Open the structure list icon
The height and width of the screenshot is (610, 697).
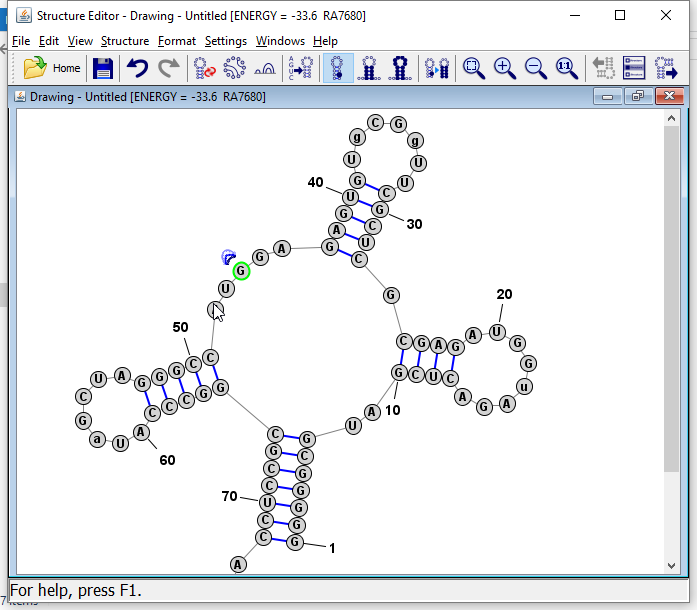tap(634, 68)
